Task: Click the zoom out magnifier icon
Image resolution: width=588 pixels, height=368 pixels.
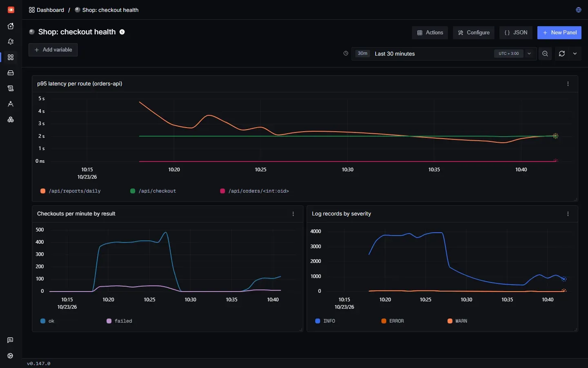Action: coord(545,54)
